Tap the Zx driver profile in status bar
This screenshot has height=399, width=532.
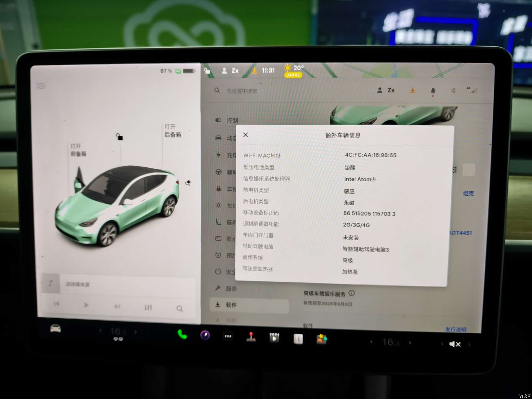pos(230,71)
